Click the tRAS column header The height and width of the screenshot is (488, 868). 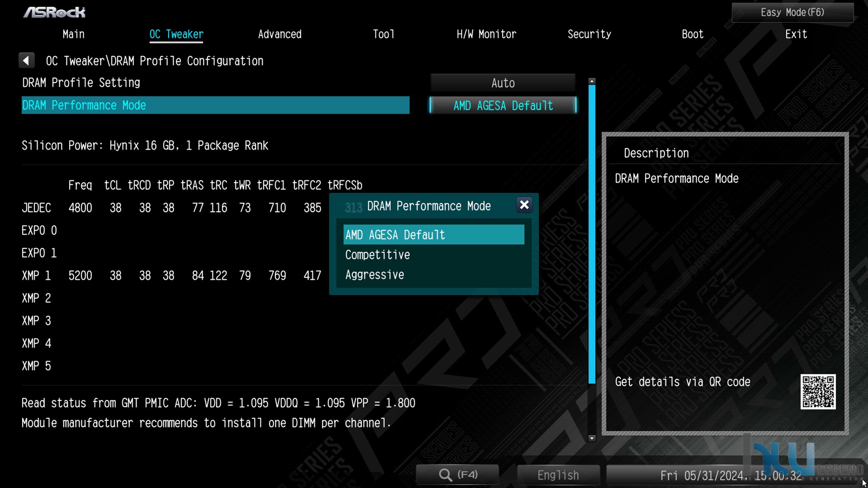click(192, 185)
